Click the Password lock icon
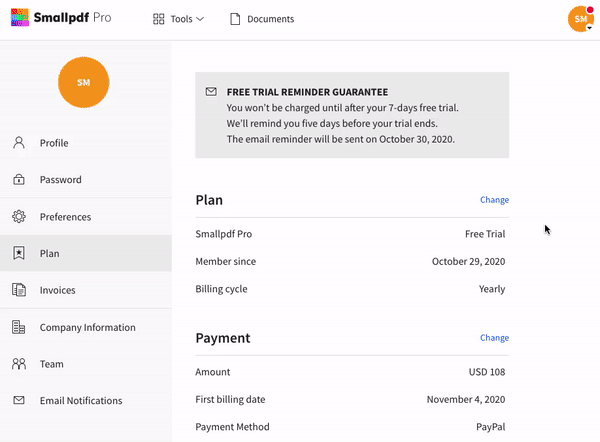The height and width of the screenshot is (442, 600). pos(19,179)
